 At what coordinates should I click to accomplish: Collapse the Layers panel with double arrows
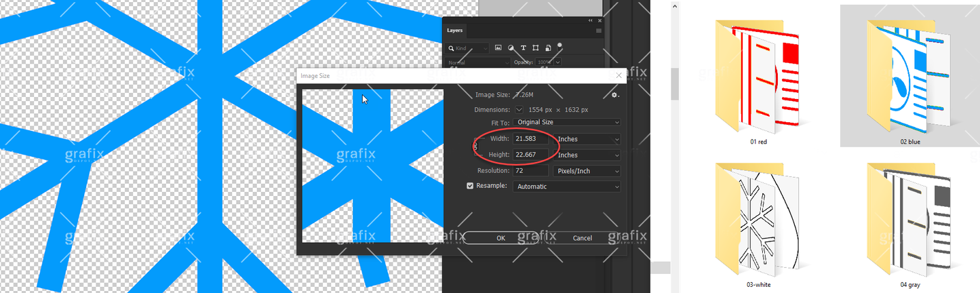point(590,21)
